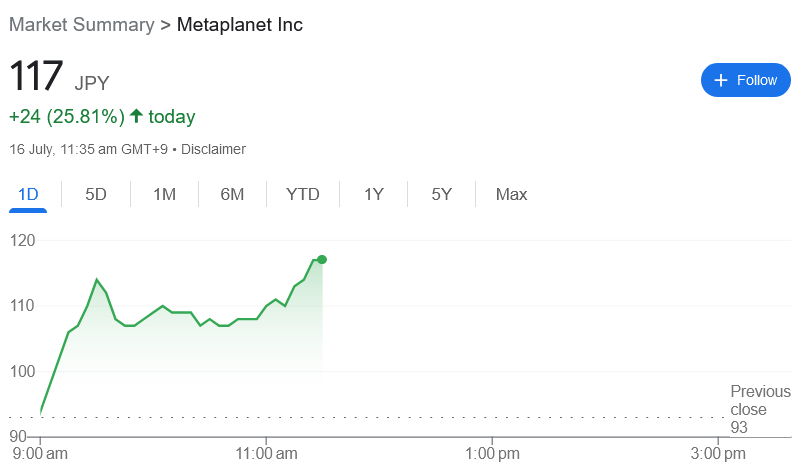Switch to the 1Y chart view

click(373, 194)
